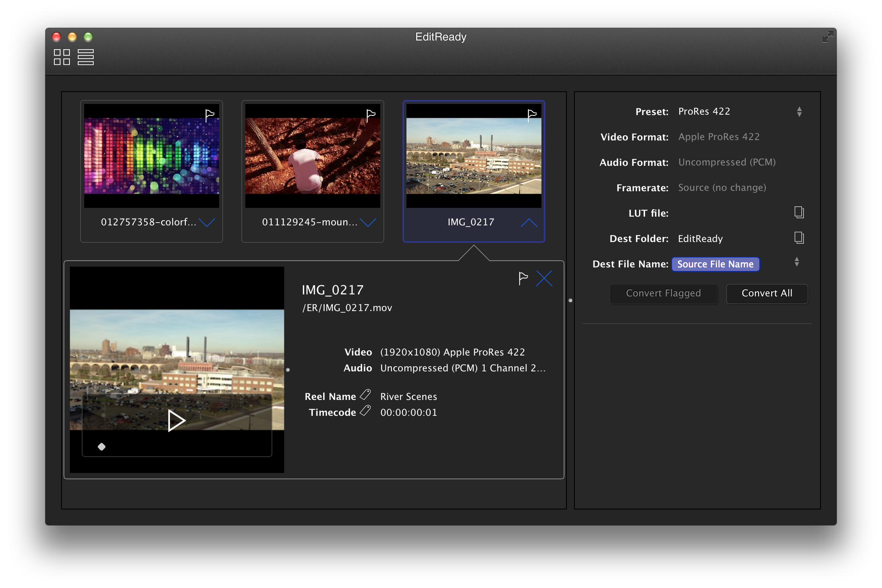Edit Timecode with tag icon
This screenshot has height=588, width=882.
(x=365, y=411)
